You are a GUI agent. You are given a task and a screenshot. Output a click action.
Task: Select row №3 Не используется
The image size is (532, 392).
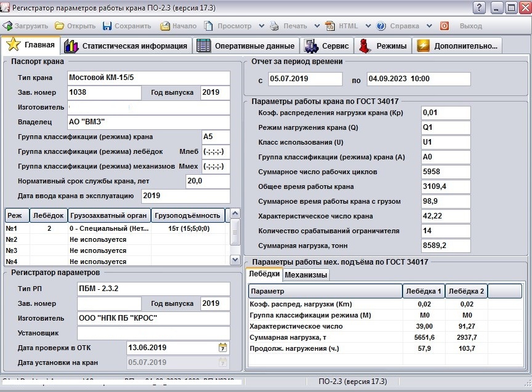tap(118, 250)
